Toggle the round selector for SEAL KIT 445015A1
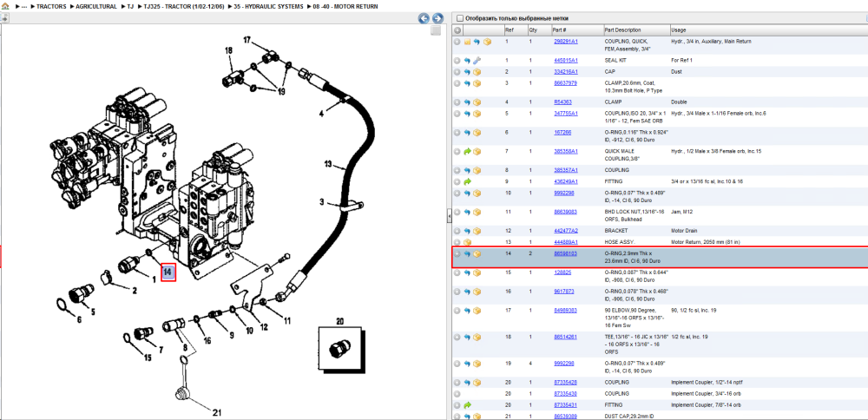The height and width of the screenshot is (420, 868). pyautogui.click(x=457, y=60)
